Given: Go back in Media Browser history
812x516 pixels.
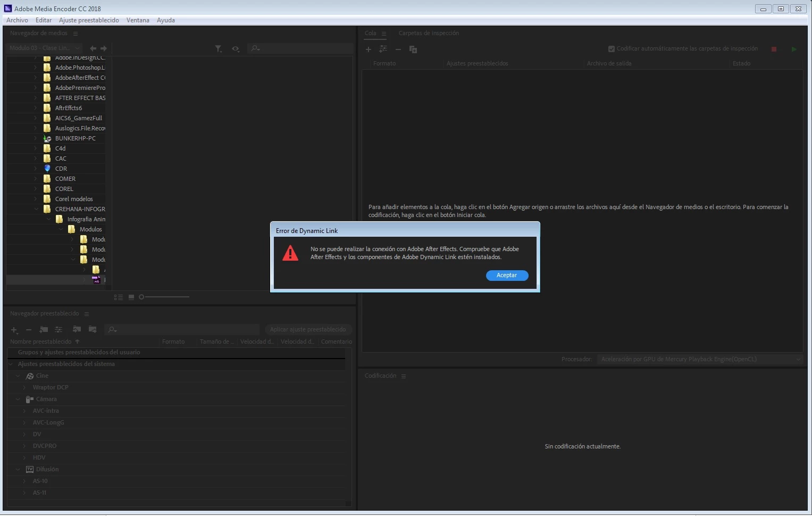Looking at the screenshot, I should [x=93, y=48].
